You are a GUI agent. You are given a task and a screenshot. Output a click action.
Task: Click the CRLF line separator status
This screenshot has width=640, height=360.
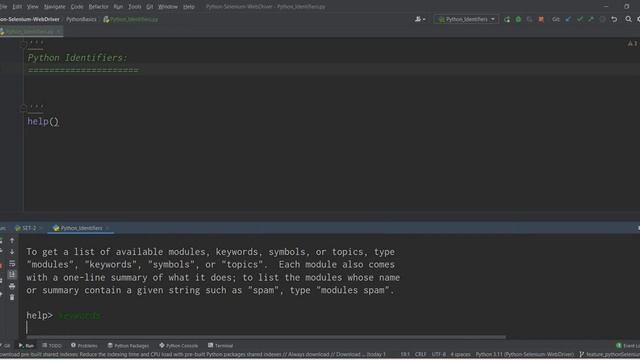click(x=420, y=355)
